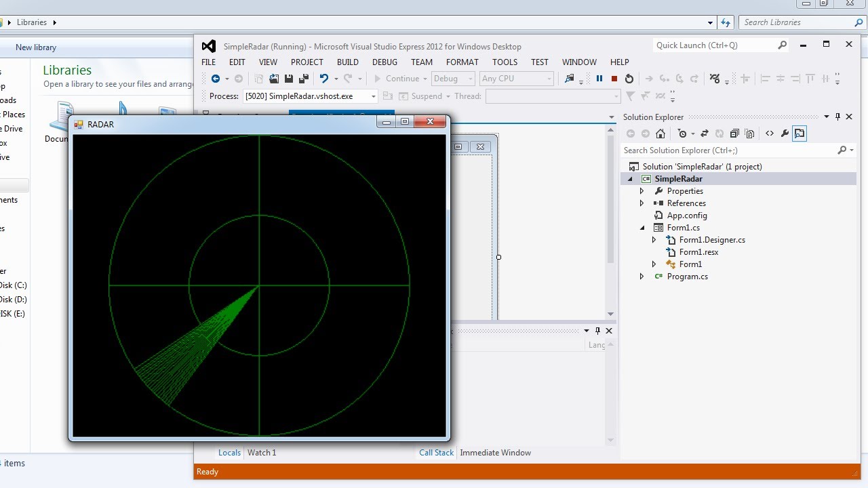Click Local Disk (C:) in Explorer sidebar

[x=14, y=285]
